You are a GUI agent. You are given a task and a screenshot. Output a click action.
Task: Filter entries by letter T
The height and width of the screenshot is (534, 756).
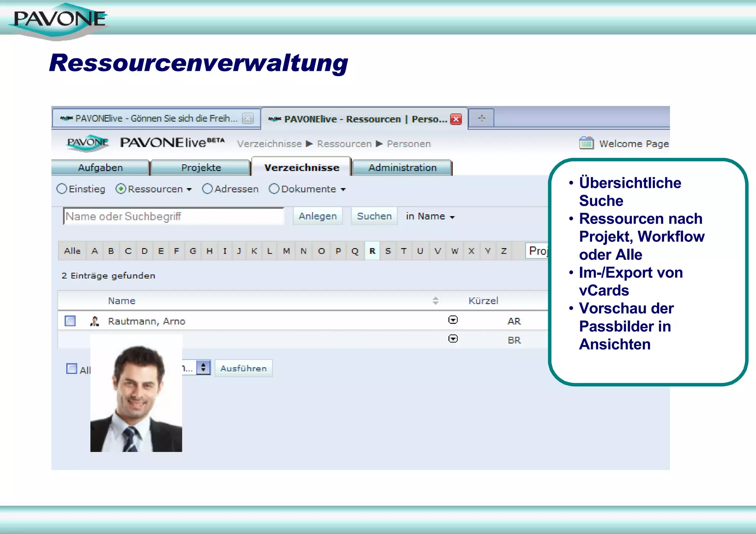[x=404, y=251]
